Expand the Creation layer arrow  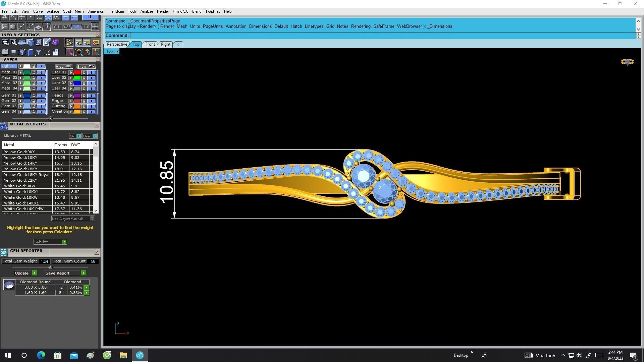click(71, 112)
